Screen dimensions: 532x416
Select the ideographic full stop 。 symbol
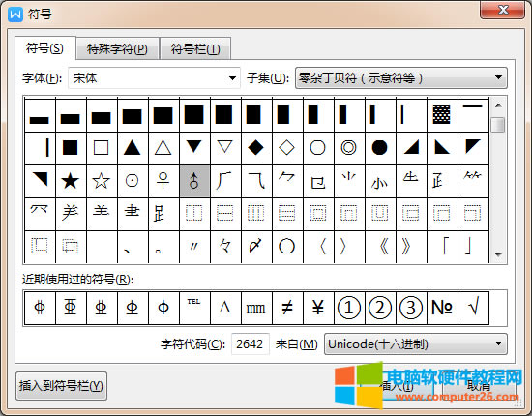click(x=163, y=247)
